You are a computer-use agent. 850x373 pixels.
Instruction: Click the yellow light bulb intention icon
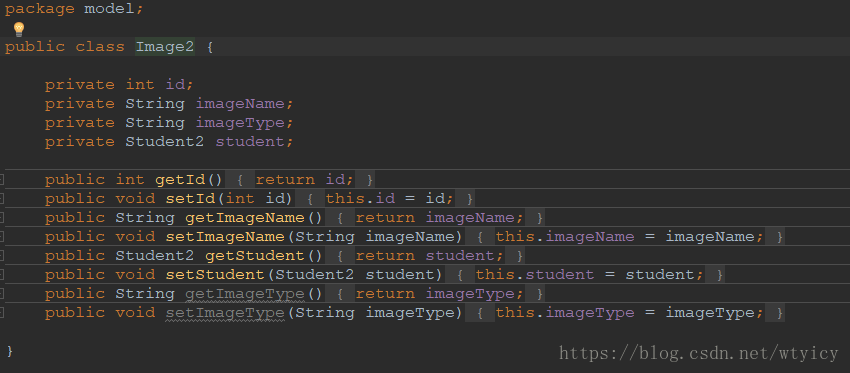(x=19, y=29)
